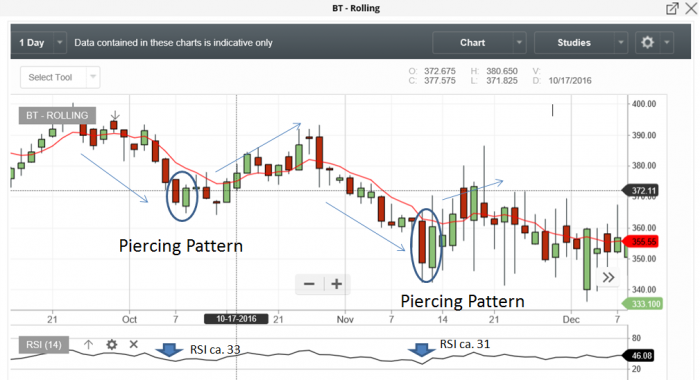Click the 400.00 price axis label
700x380 pixels.
pyautogui.click(x=644, y=104)
